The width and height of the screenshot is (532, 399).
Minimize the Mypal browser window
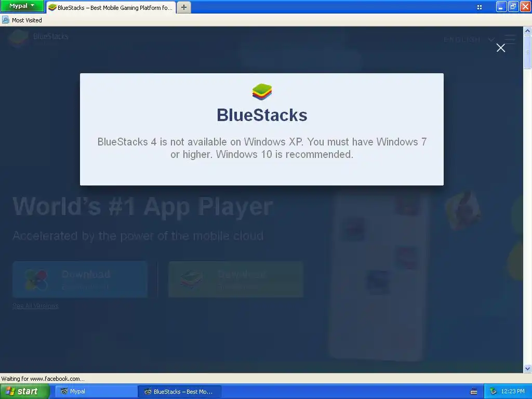501,6
